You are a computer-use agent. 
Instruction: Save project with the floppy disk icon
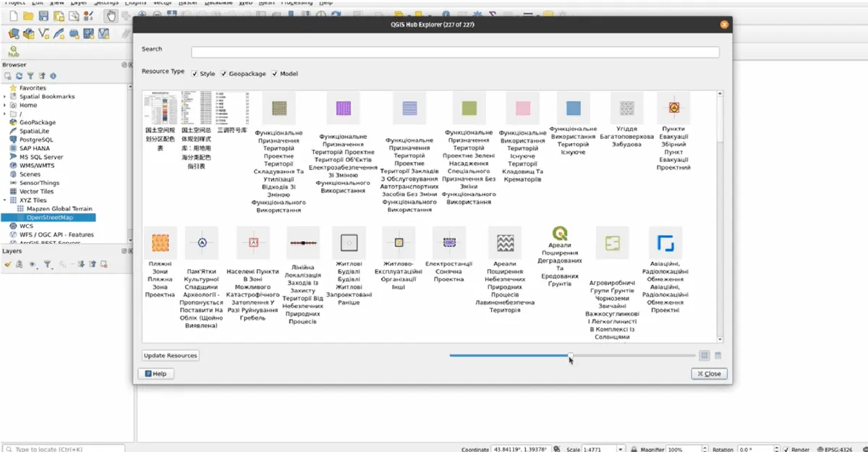(43, 16)
